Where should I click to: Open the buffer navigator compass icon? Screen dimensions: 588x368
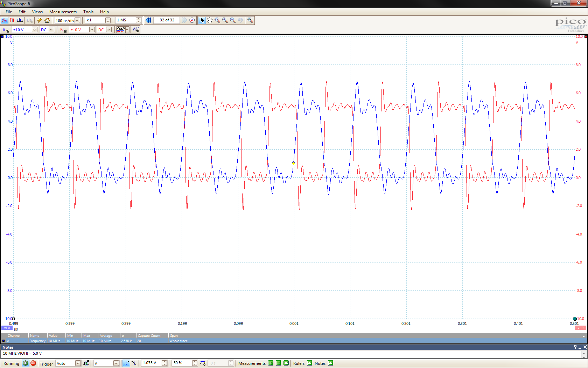coord(192,20)
